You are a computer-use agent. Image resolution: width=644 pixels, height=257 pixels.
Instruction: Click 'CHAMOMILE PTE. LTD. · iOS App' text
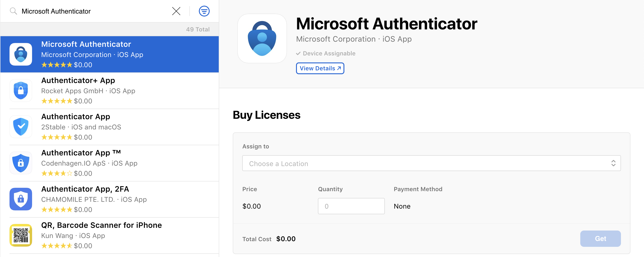[x=94, y=200]
